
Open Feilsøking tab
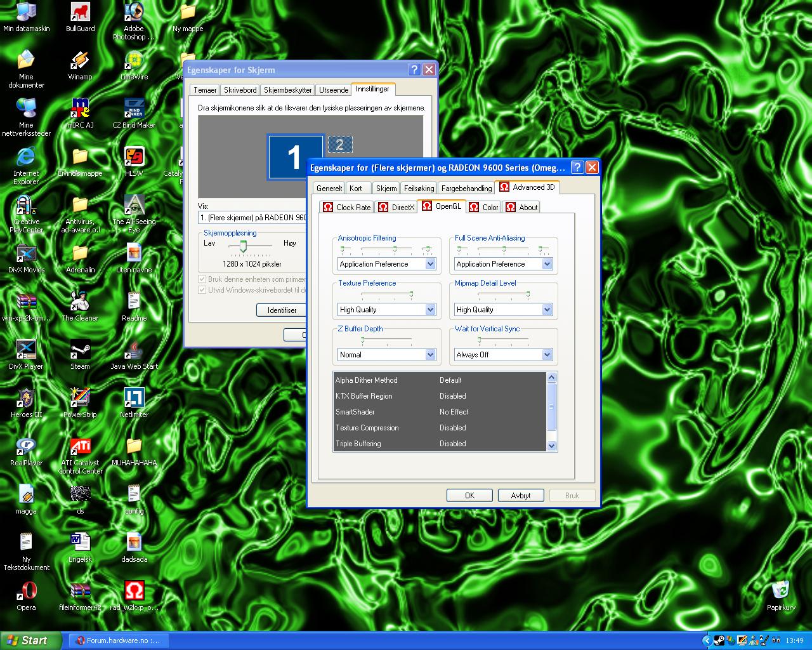[x=419, y=188]
